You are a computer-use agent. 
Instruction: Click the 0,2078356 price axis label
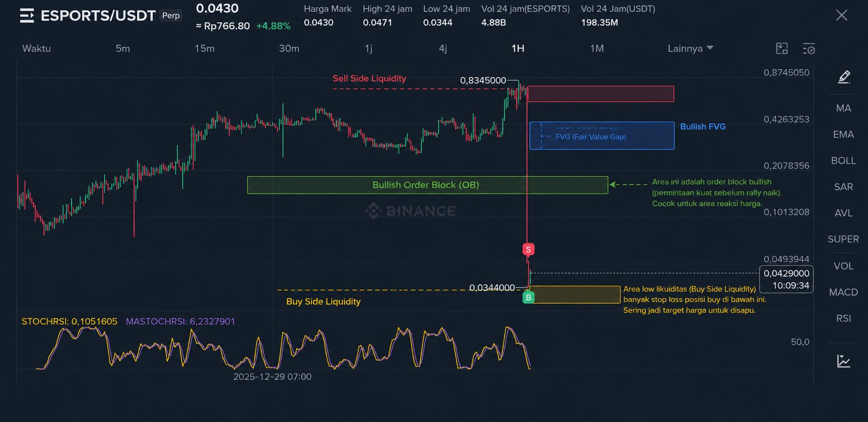point(786,166)
